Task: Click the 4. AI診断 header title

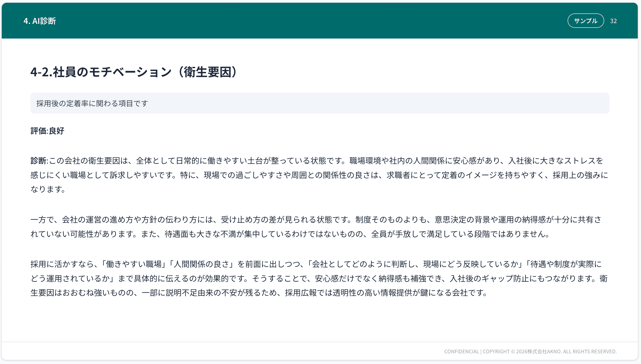Action: click(x=40, y=21)
